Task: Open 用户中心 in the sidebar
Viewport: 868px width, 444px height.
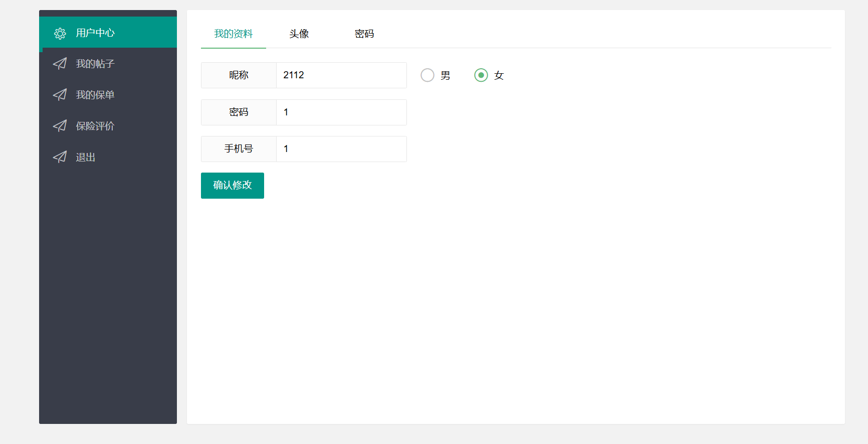Action: coord(95,33)
